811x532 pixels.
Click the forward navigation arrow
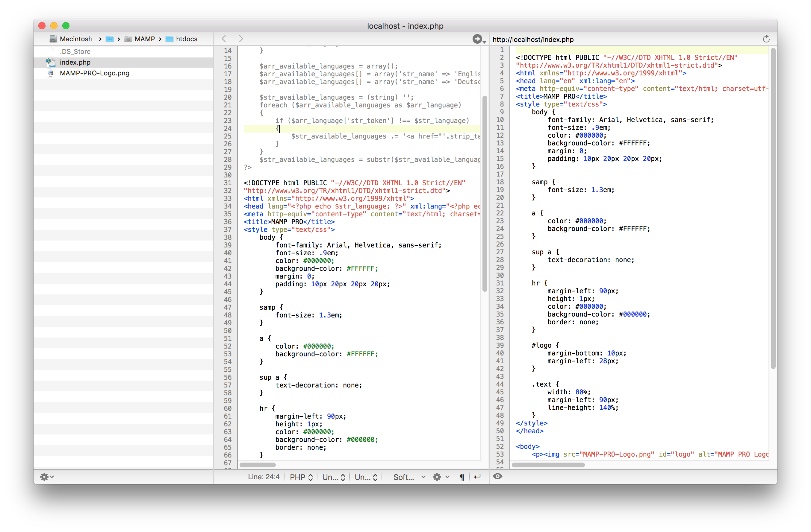click(241, 39)
